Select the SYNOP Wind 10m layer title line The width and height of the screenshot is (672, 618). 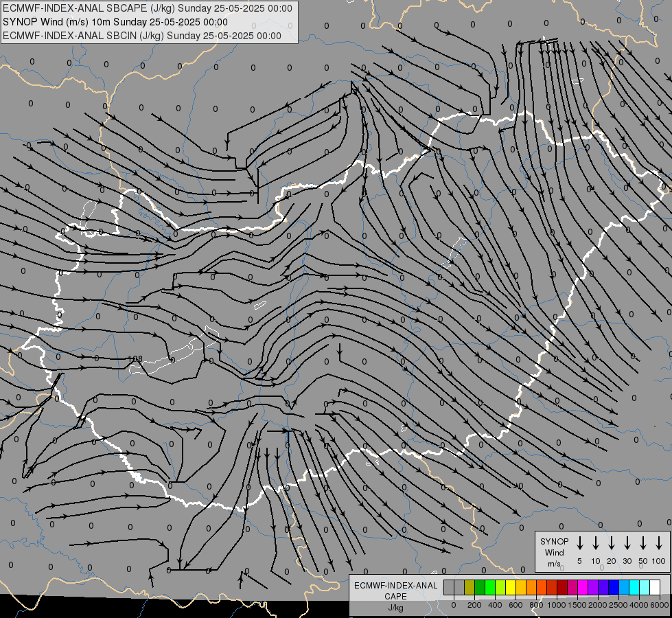tap(115, 22)
